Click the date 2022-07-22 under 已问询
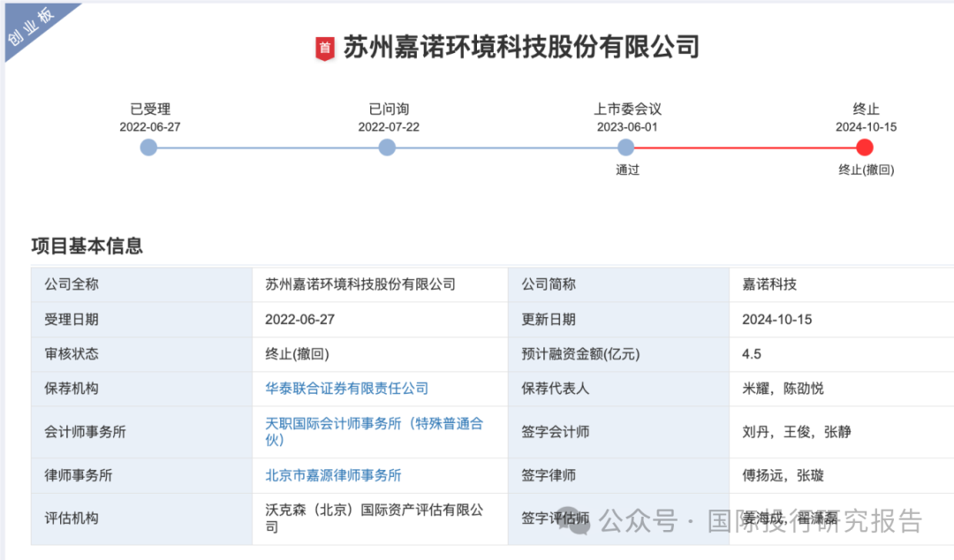Viewport: 954px width, 560px height. tap(389, 126)
